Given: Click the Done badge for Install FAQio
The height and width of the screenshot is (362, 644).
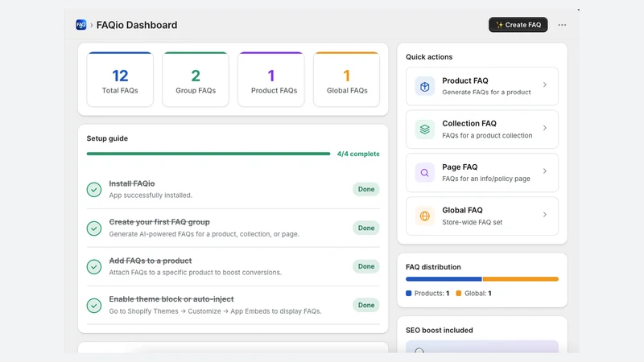Looking at the screenshot, I should coord(366,189).
